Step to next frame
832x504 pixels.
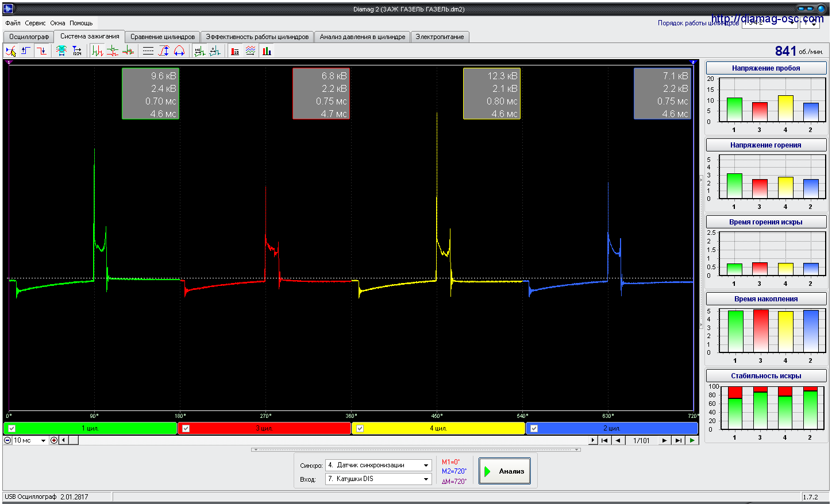(664, 440)
